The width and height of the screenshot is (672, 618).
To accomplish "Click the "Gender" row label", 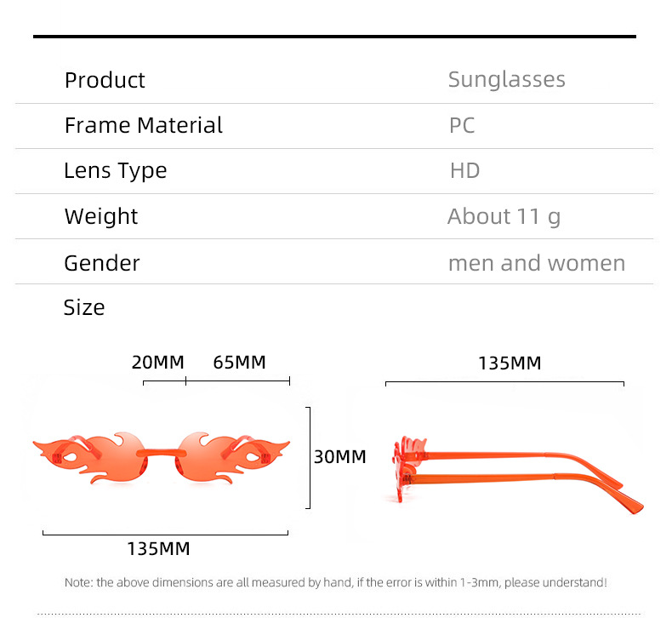I will (101, 263).
